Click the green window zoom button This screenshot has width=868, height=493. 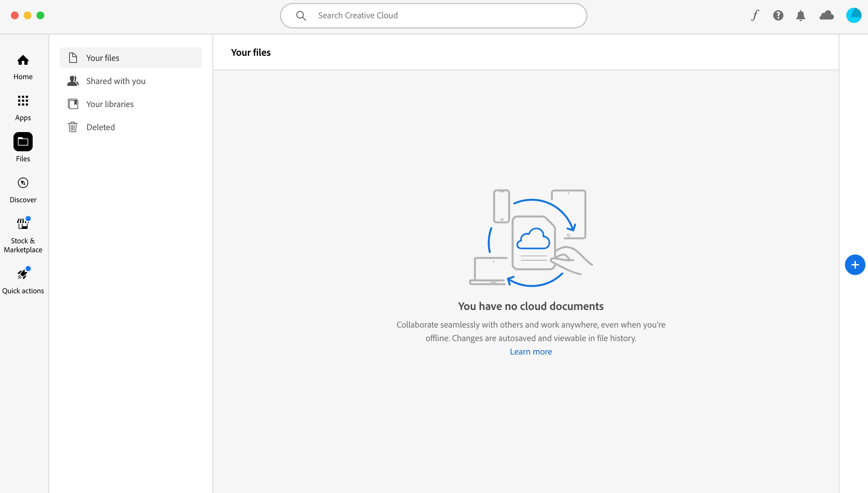tap(40, 16)
